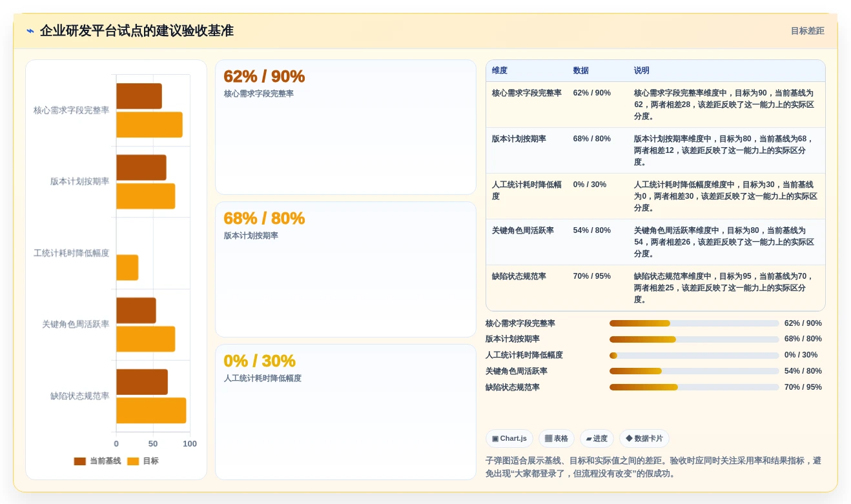Click the 子弹图 description paragraph
Screen dimensions: 851x504
pos(653,467)
